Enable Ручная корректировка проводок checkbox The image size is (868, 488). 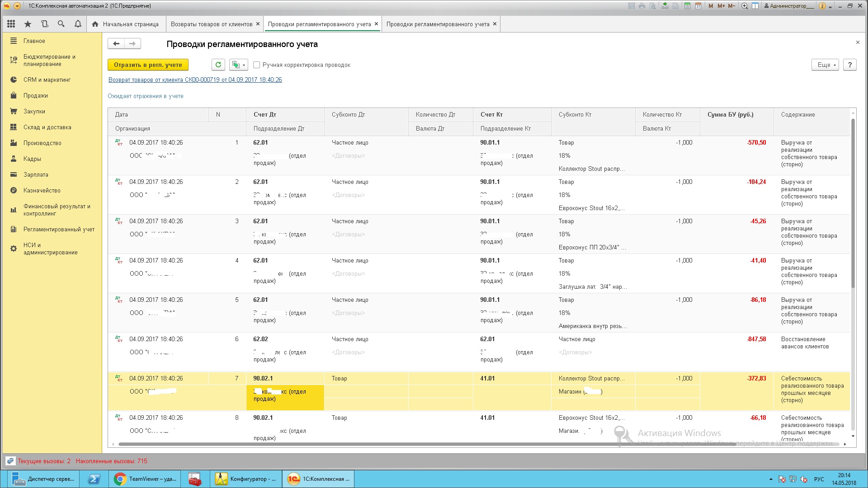[257, 65]
